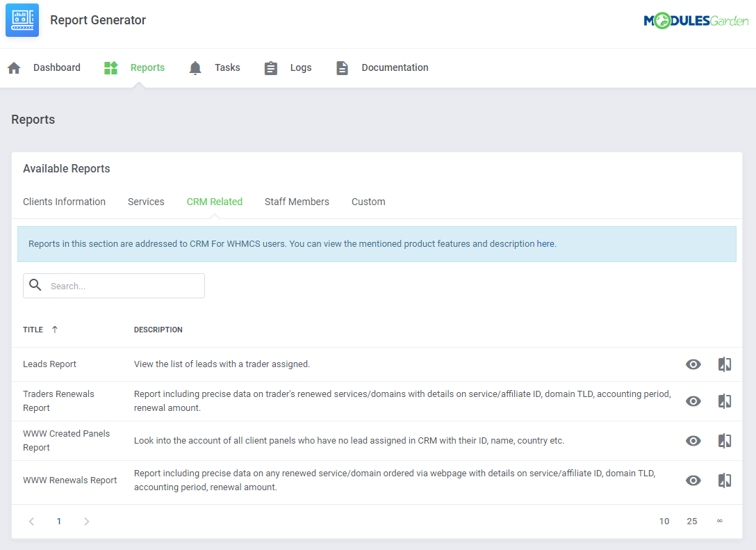Preview the WWW Created Panels Report
The image size is (756, 550).
click(693, 440)
